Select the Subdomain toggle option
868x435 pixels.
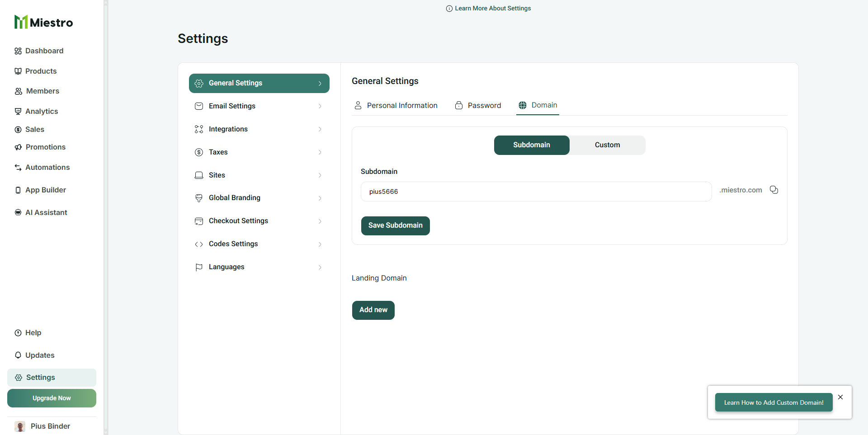tap(531, 145)
